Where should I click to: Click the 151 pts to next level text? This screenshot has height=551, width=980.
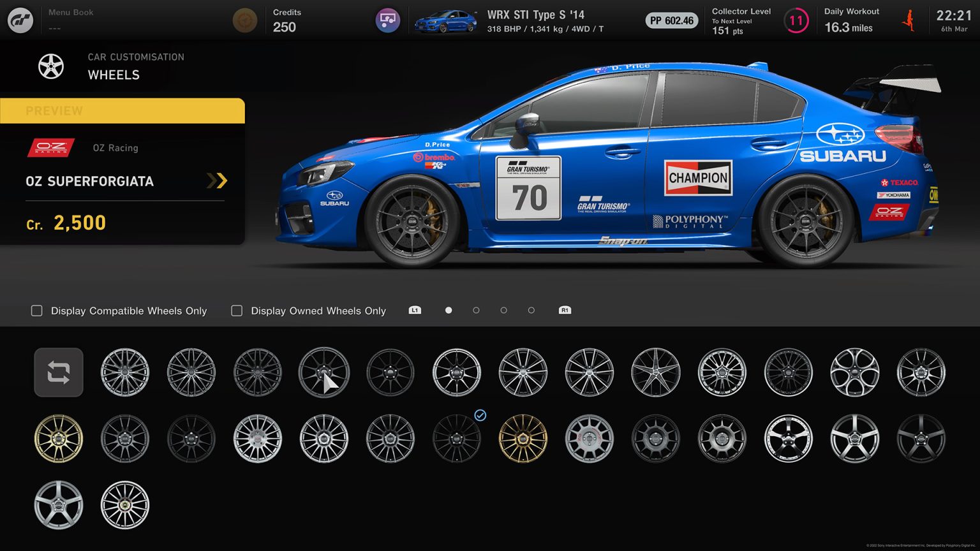pos(728,31)
